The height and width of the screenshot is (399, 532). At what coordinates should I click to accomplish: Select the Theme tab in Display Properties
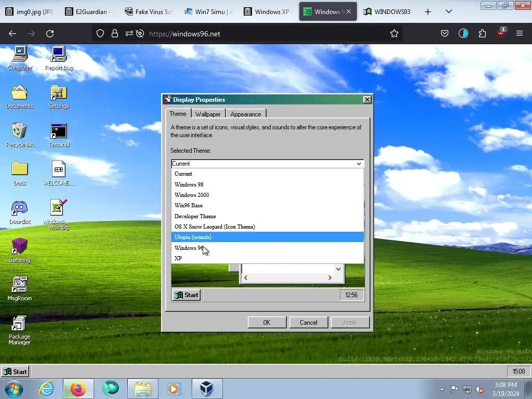(178, 114)
